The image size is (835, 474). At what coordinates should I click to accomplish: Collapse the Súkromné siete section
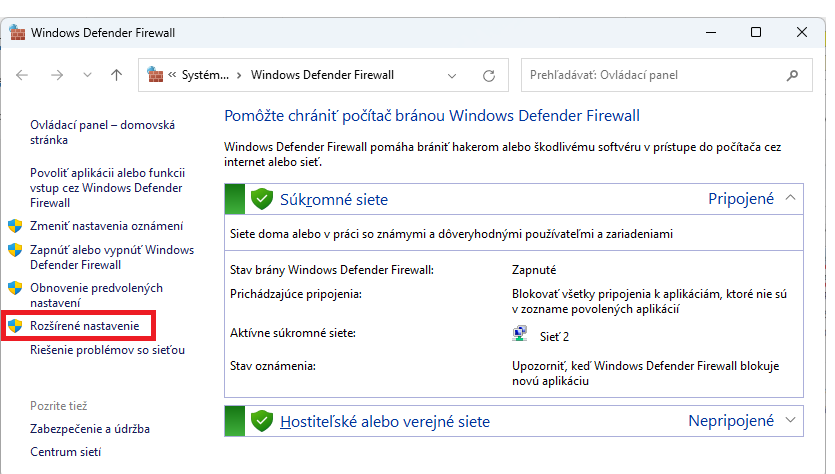click(x=792, y=198)
